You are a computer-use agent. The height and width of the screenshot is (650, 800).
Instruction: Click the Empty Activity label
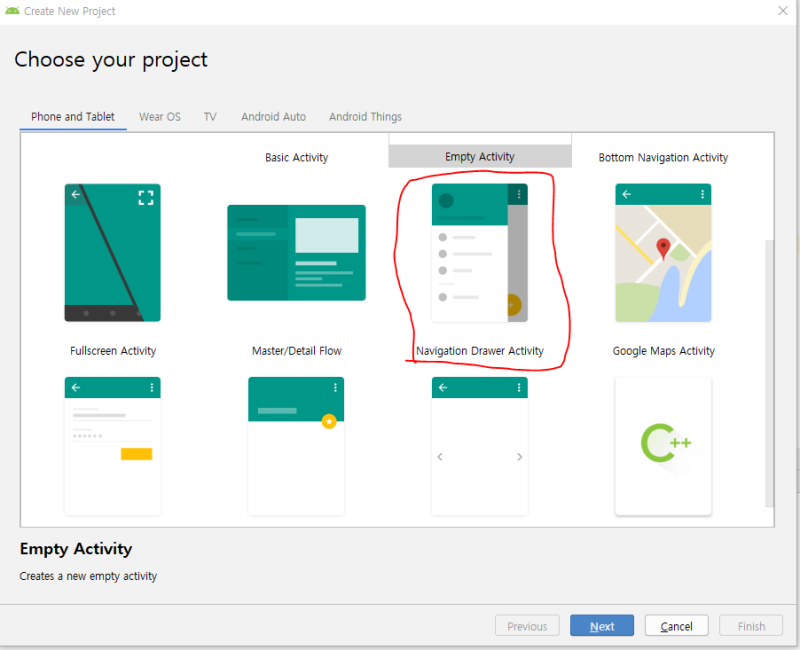pos(480,157)
